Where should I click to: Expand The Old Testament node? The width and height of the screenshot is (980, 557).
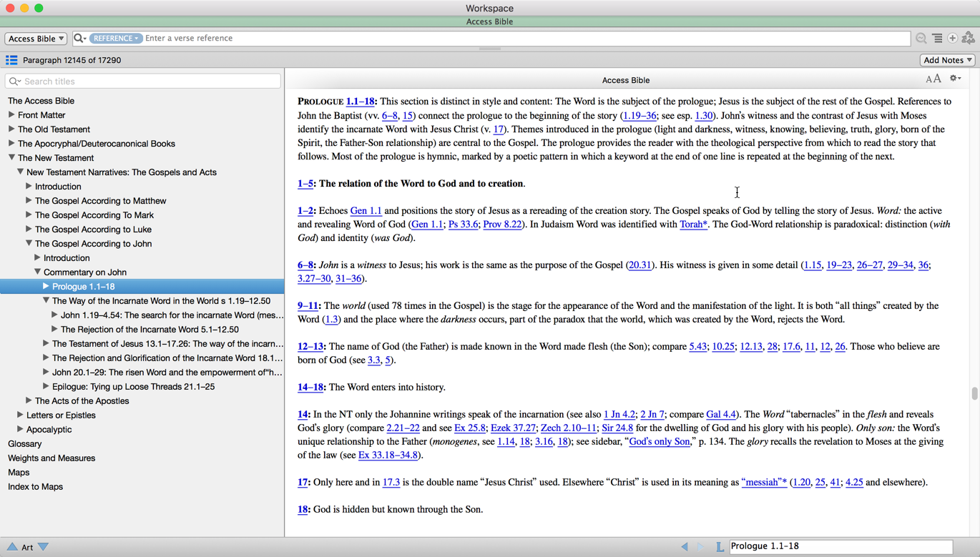11,129
